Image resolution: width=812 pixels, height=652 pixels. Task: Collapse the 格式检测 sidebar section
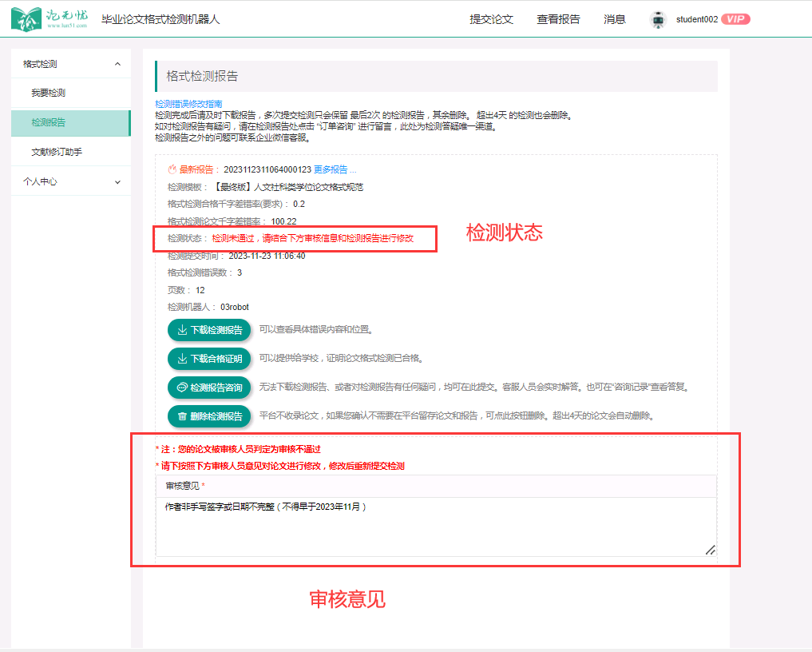point(117,64)
